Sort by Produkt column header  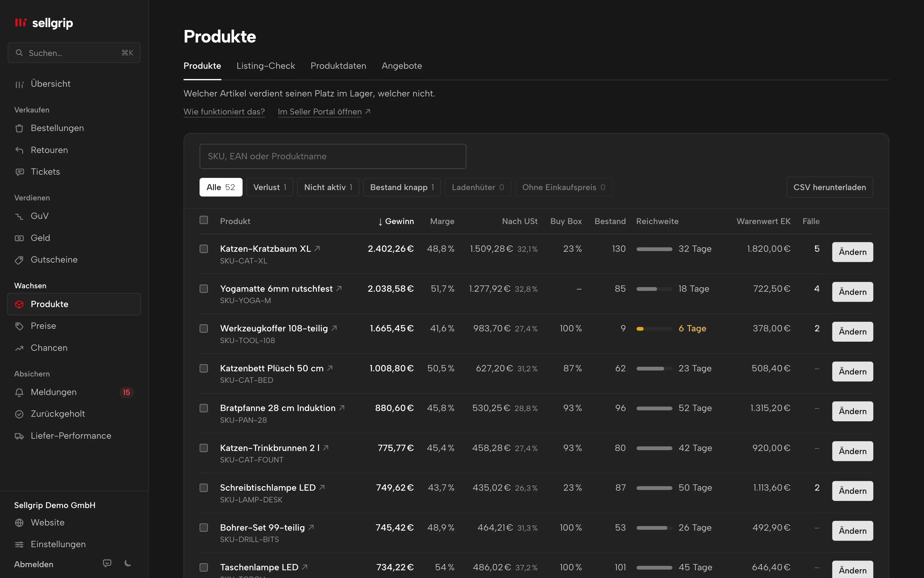pyautogui.click(x=235, y=221)
